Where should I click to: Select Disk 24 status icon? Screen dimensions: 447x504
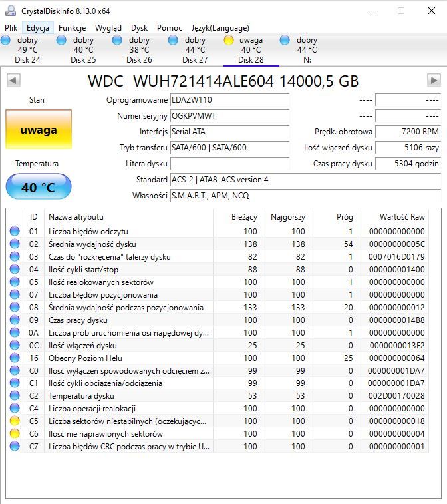pos(5,40)
